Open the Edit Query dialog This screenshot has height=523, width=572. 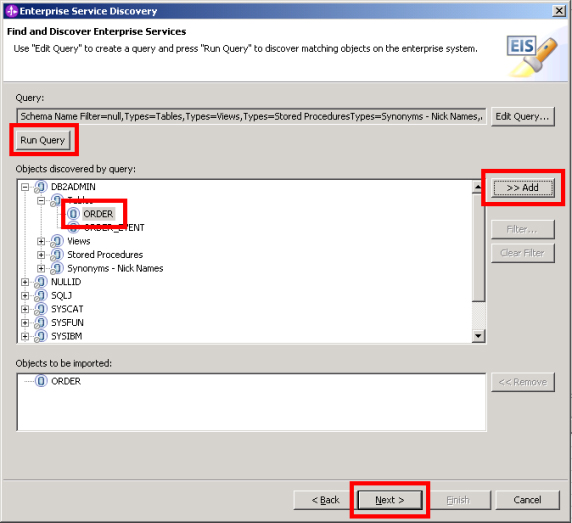point(522,117)
